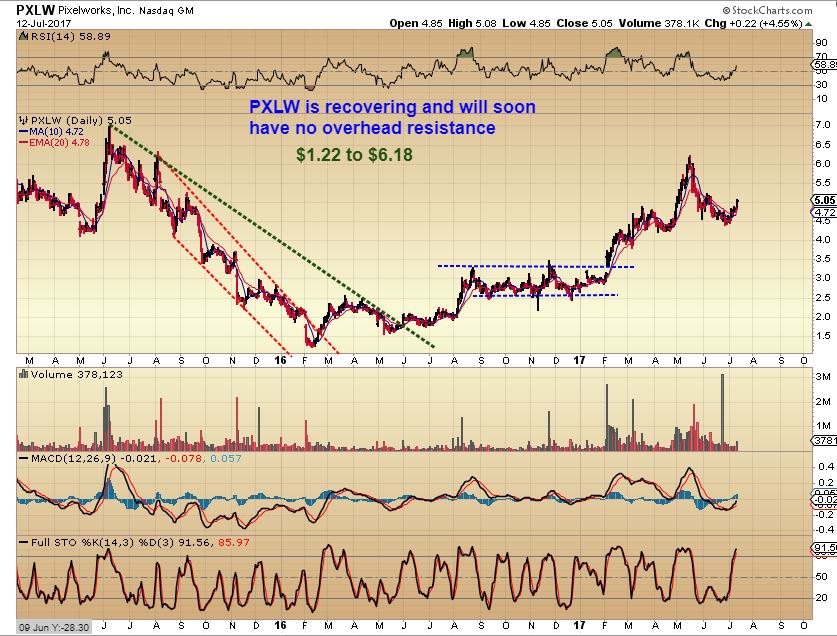837x636 pixels.
Task: Click the blue 0.057 MACD histogram value
Action: click(225, 458)
